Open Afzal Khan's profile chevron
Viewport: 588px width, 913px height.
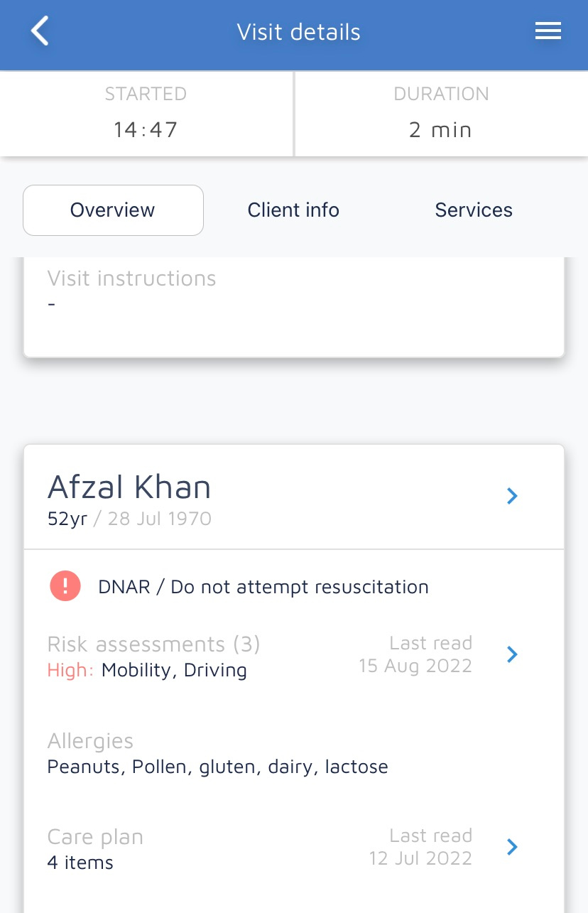tap(512, 496)
